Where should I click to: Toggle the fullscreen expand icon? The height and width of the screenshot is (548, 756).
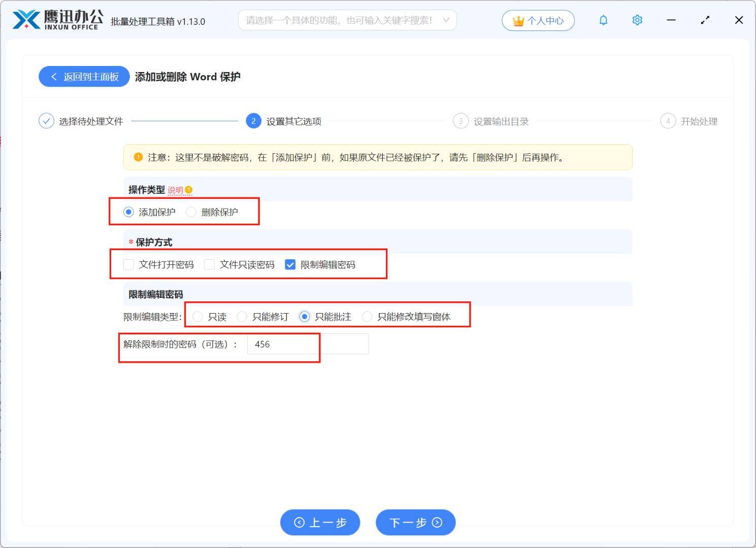click(x=705, y=20)
